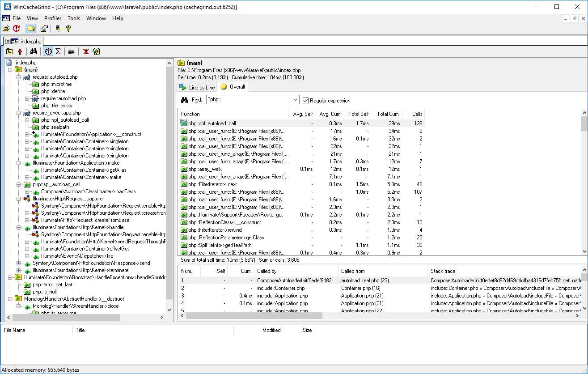Sort by Called by column header

(296, 271)
